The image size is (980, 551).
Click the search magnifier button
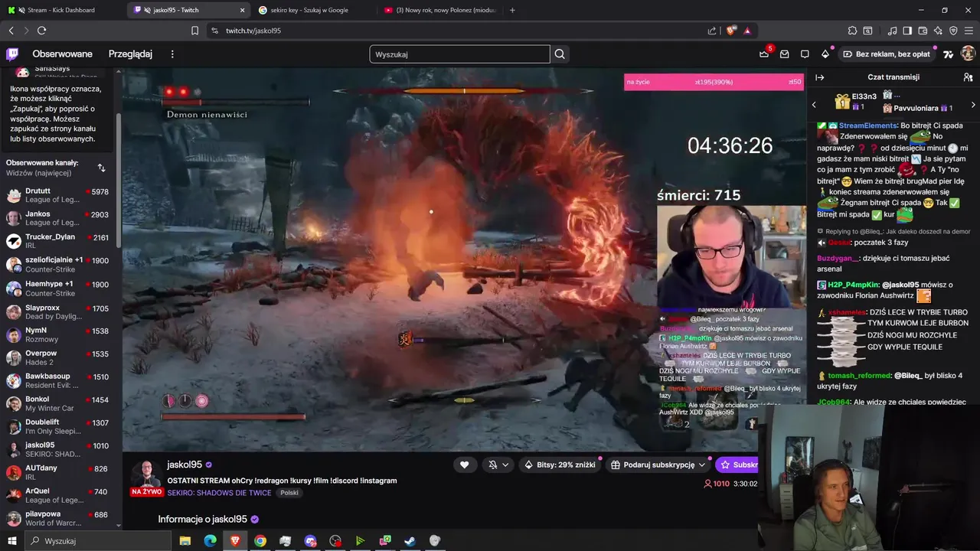click(x=560, y=54)
